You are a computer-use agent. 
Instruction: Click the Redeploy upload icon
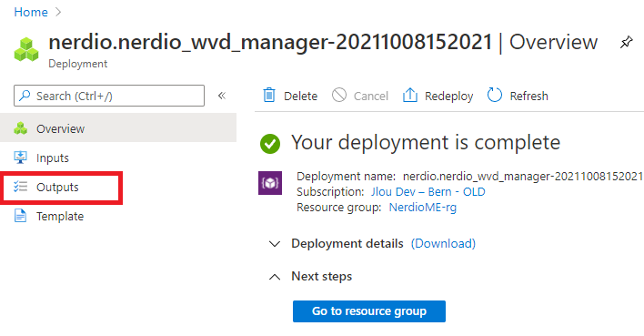click(409, 95)
